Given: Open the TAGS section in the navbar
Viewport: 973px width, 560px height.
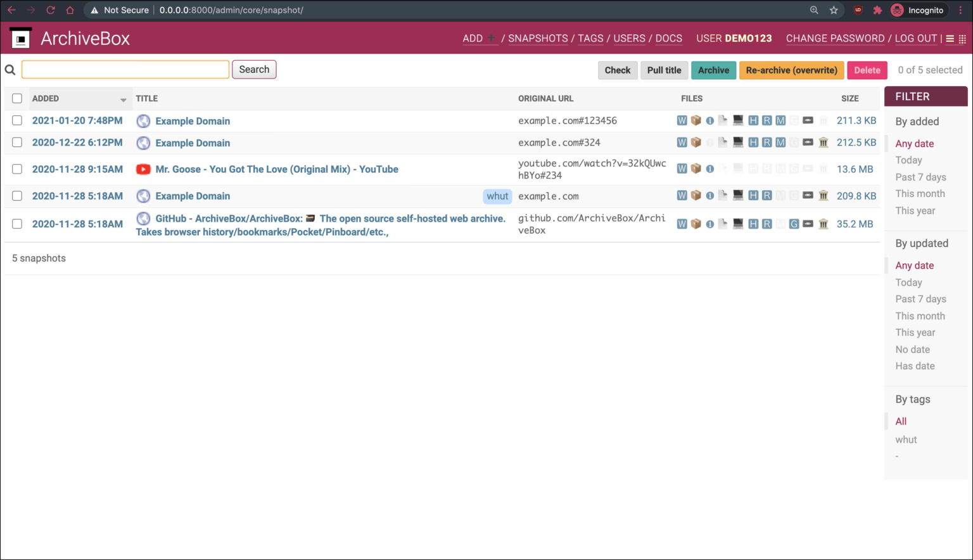Looking at the screenshot, I should (590, 39).
